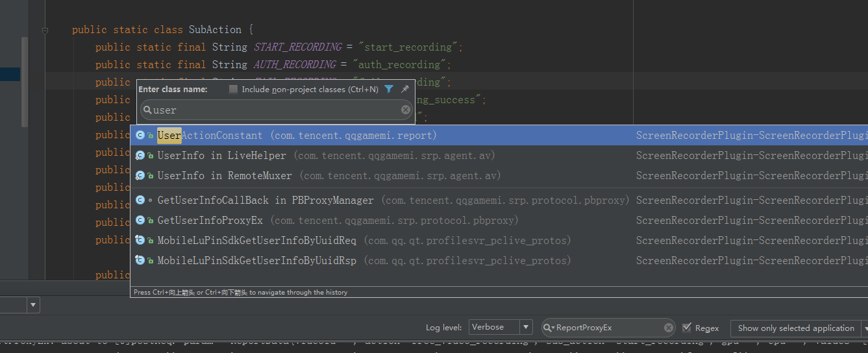Image resolution: width=868 pixels, height=353 pixels.
Task: Choose GetUserInfoCallBack in PBProxyManager
Action: click(266, 201)
